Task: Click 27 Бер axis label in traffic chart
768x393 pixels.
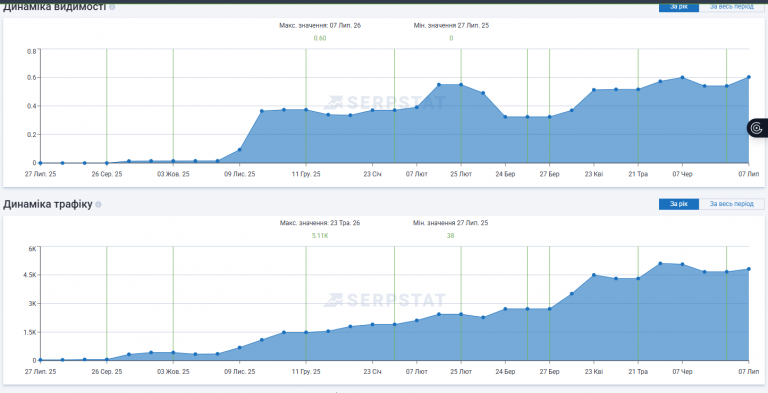Action: pos(550,372)
